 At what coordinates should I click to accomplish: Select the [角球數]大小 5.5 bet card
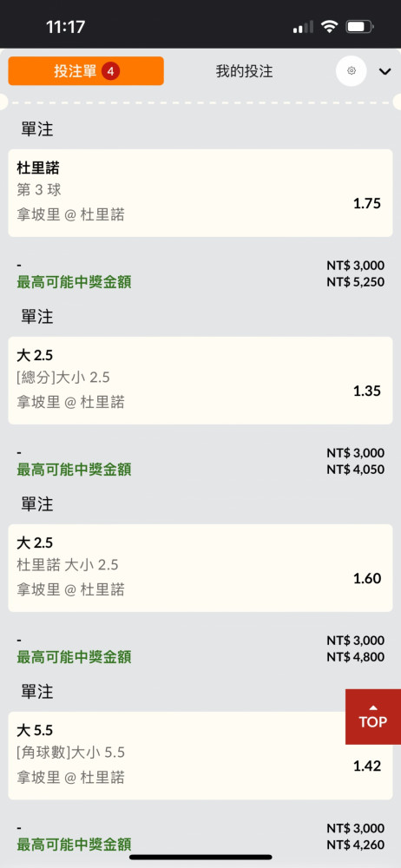pos(200,756)
